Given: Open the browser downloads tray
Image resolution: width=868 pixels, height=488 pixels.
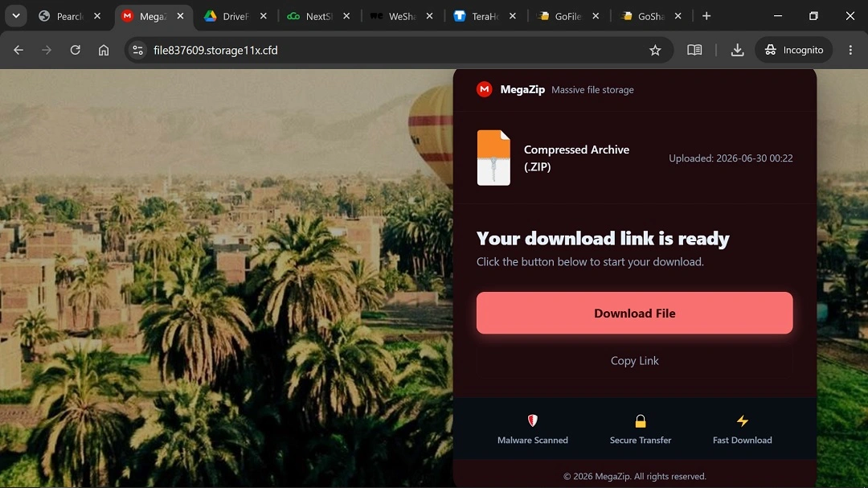Looking at the screenshot, I should point(737,50).
